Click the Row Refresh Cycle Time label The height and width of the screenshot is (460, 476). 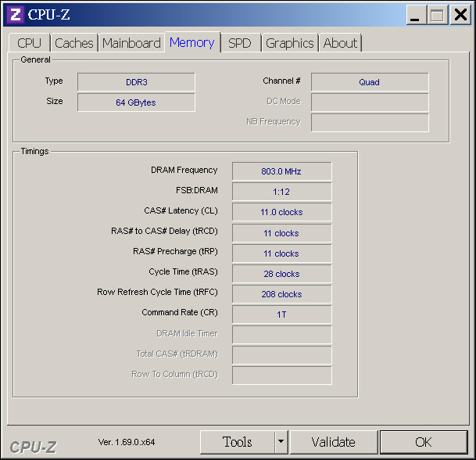coord(157,292)
